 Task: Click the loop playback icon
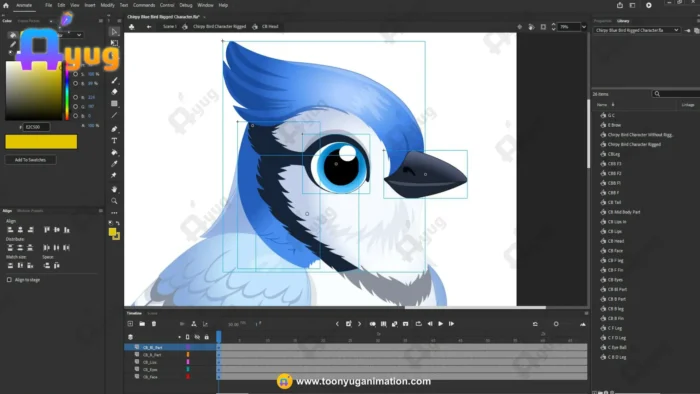tap(418, 324)
